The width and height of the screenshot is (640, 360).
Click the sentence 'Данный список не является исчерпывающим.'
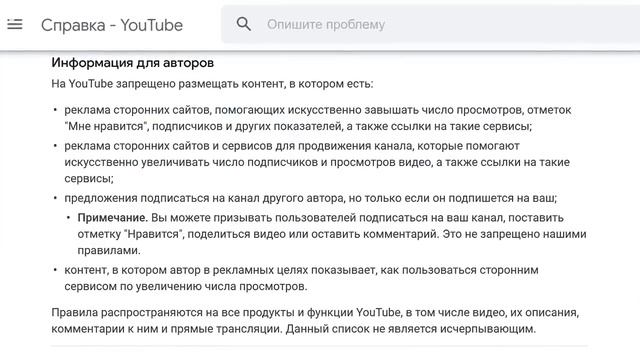coord(411,329)
